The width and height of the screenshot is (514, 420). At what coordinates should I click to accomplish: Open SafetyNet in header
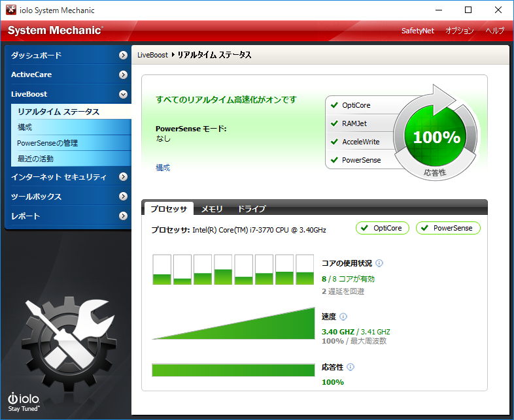[x=418, y=31]
